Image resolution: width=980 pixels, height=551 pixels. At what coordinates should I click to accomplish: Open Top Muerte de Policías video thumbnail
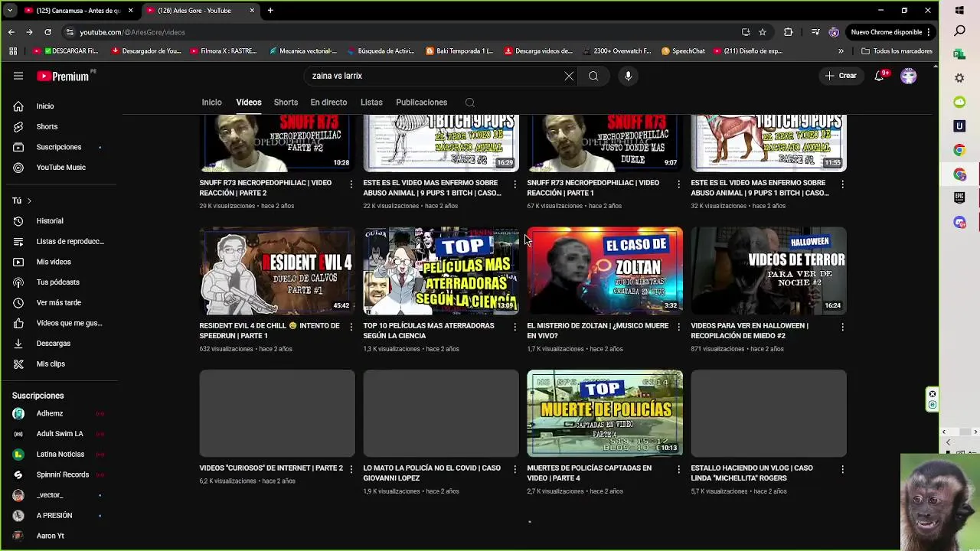click(x=605, y=413)
